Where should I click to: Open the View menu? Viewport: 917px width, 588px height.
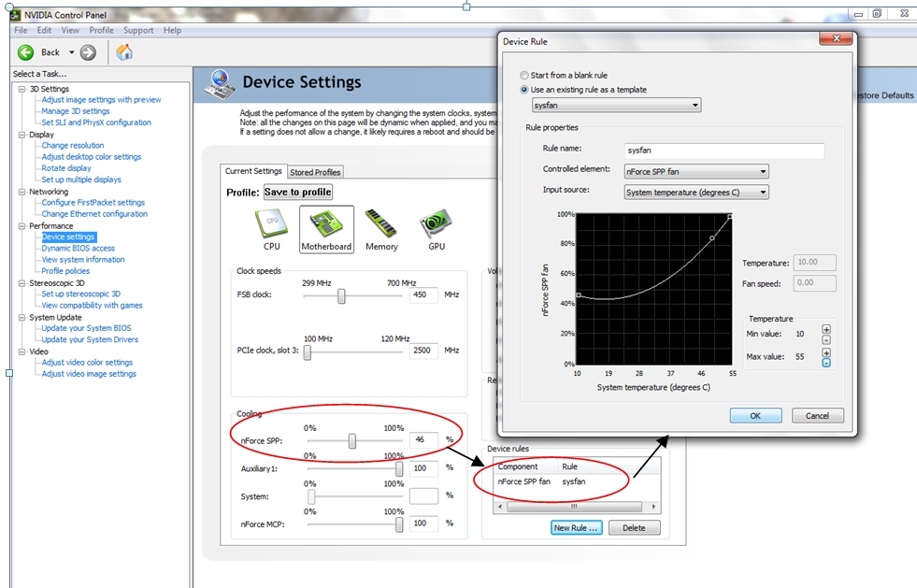pos(70,31)
